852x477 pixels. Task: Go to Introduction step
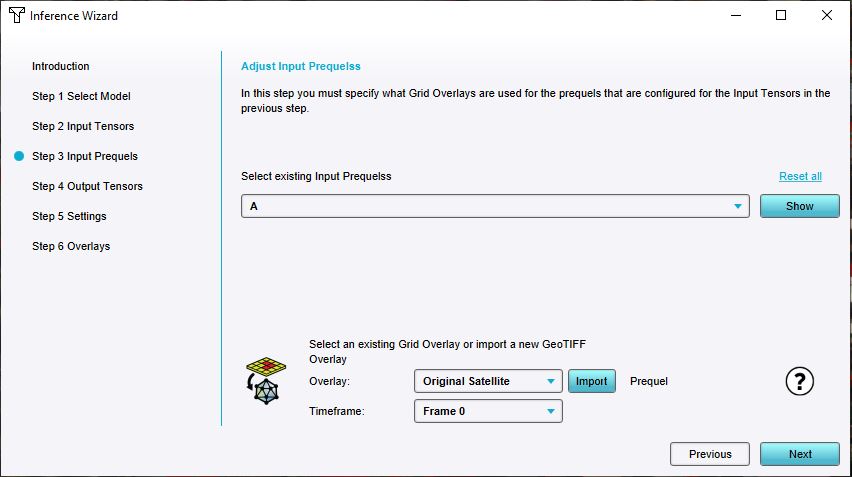click(61, 66)
